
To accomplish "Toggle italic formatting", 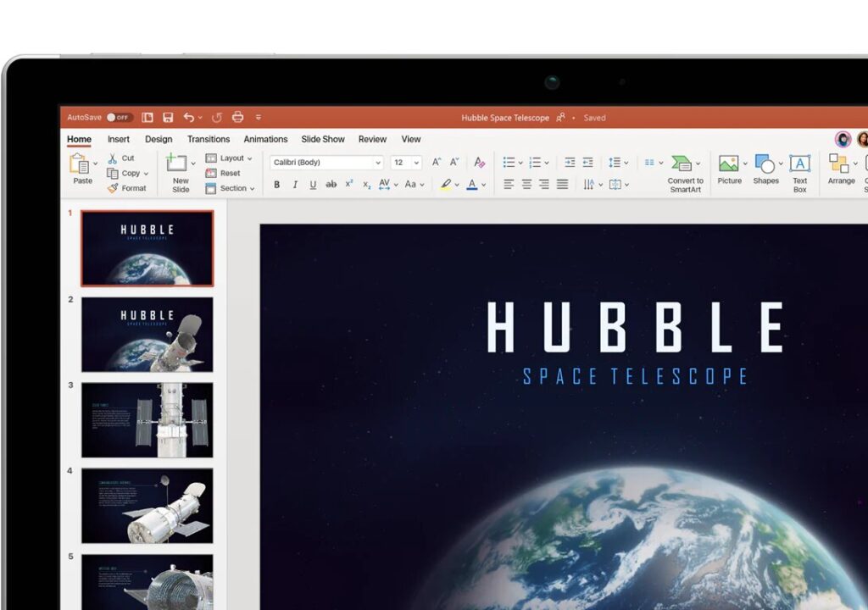I will pos(294,184).
